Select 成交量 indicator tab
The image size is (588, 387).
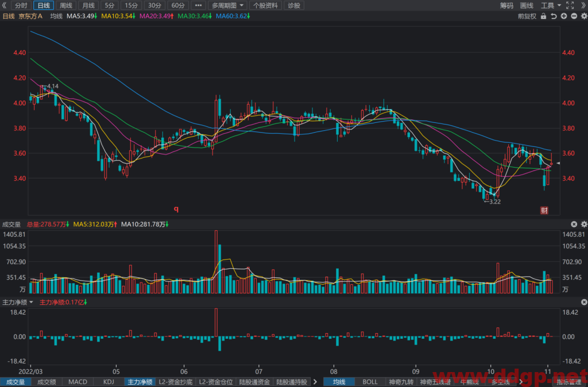(16, 382)
